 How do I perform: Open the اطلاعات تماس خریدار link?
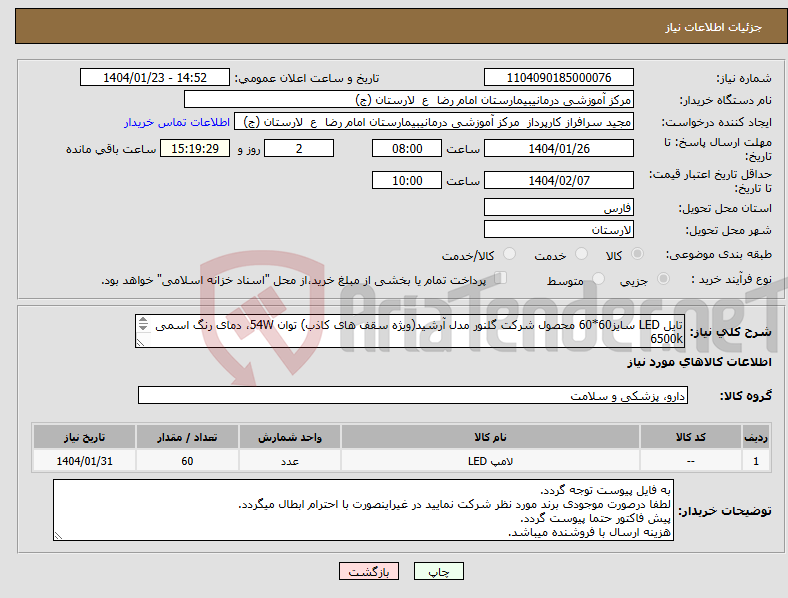click(177, 122)
